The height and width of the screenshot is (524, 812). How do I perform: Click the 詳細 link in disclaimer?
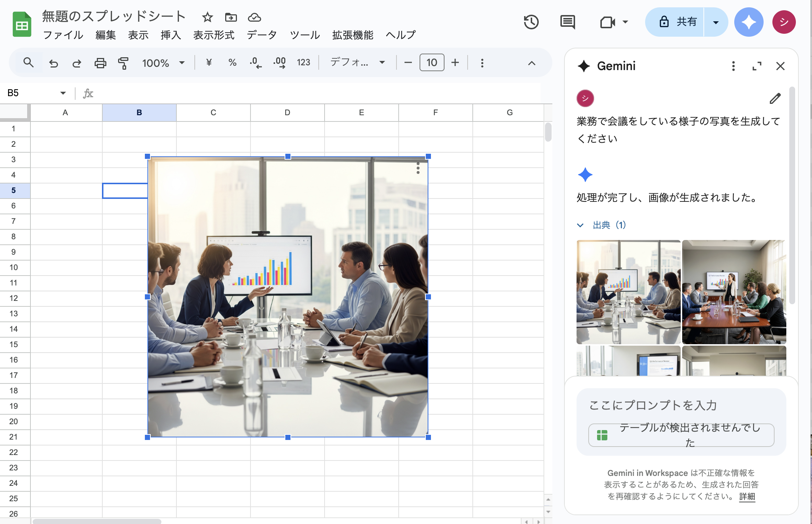click(x=747, y=496)
